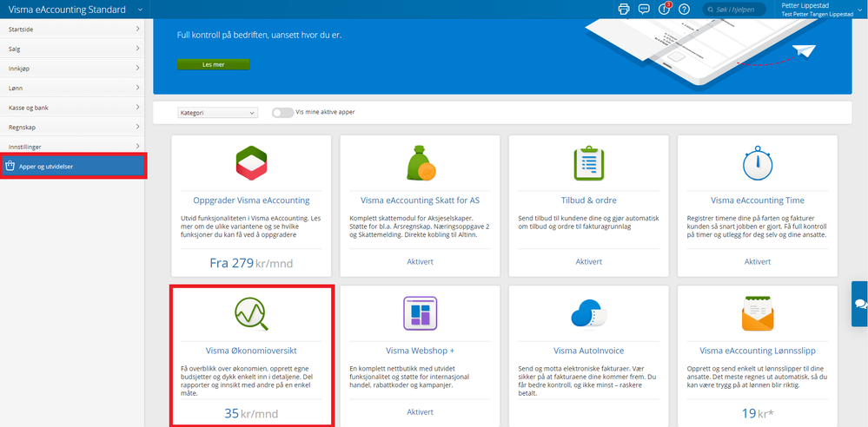Open Regnskap in the sidebar
The width and height of the screenshot is (868, 427).
click(x=72, y=127)
